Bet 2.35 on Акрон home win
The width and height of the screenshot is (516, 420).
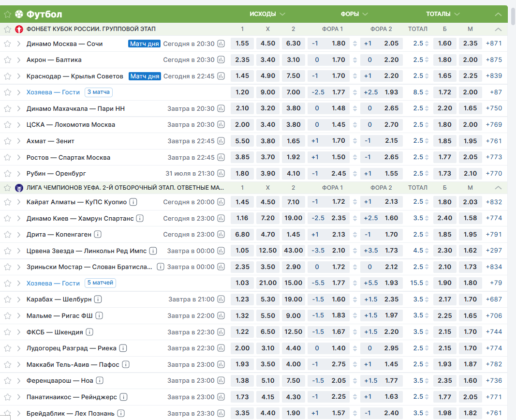point(242,60)
